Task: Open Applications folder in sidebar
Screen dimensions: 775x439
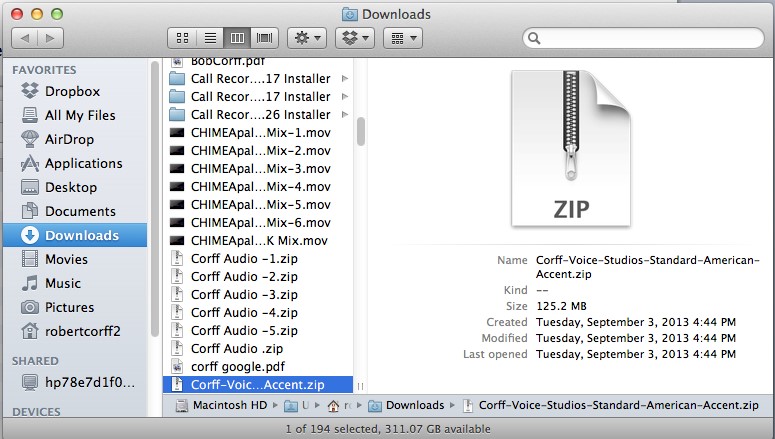Action: pyautogui.click(x=83, y=163)
